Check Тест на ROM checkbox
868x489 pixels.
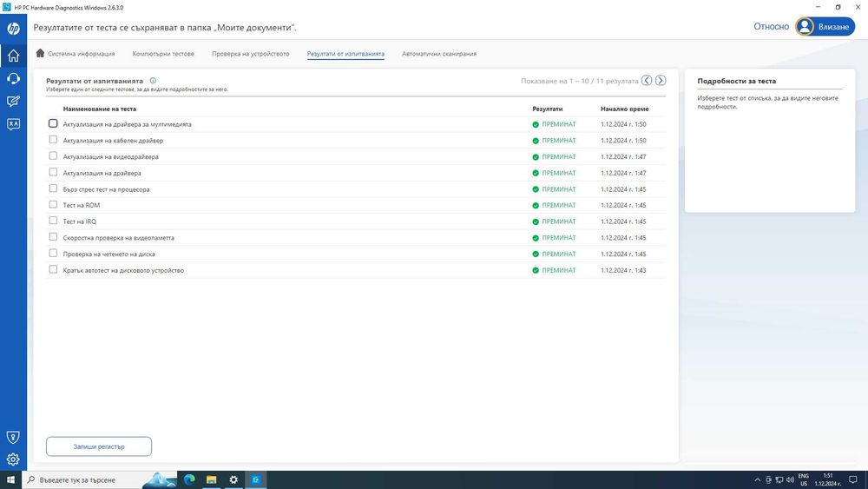point(53,204)
